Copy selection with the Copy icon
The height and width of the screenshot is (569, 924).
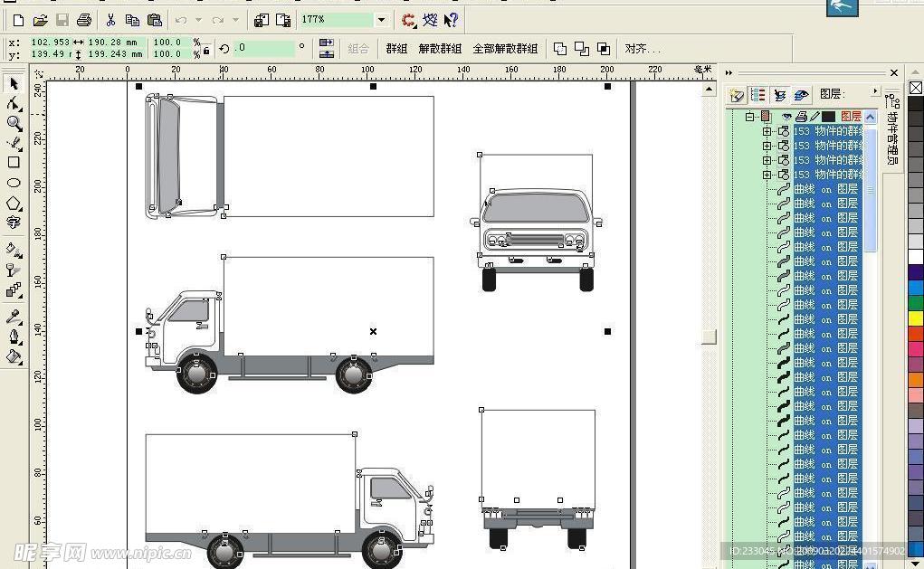tap(132, 21)
